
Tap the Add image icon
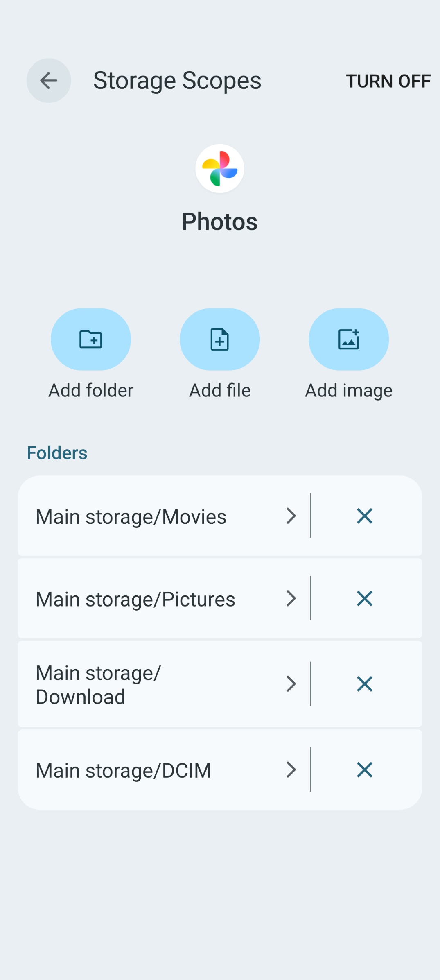pyautogui.click(x=349, y=339)
